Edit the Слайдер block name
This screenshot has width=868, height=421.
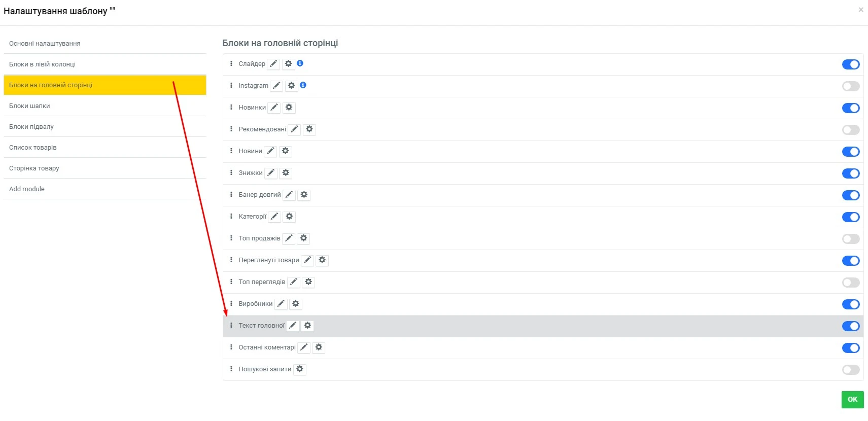[x=274, y=63]
